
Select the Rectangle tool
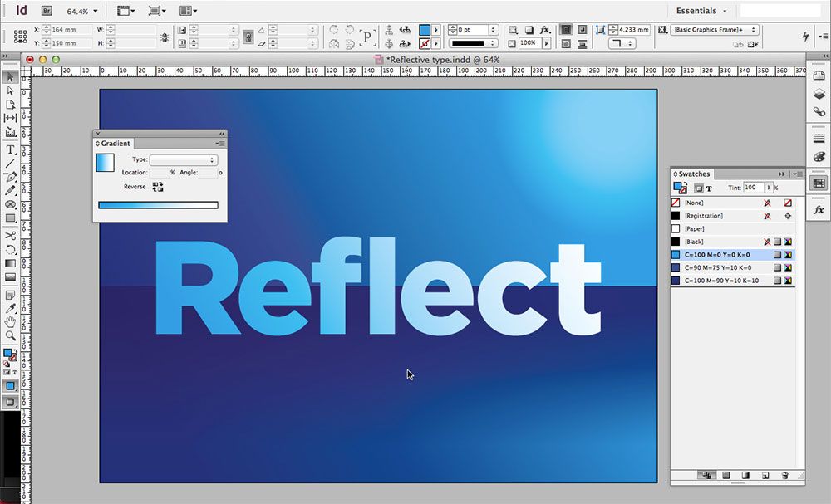(x=10, y=218)
